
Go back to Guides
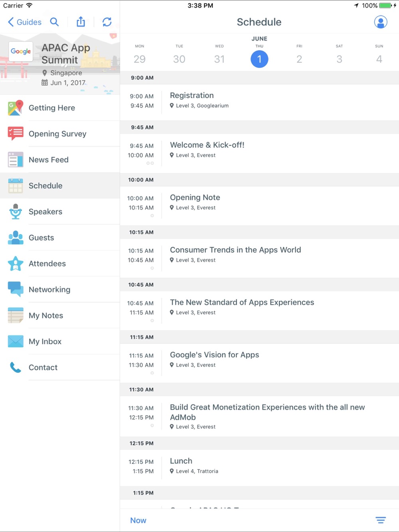tap(25, 22)
